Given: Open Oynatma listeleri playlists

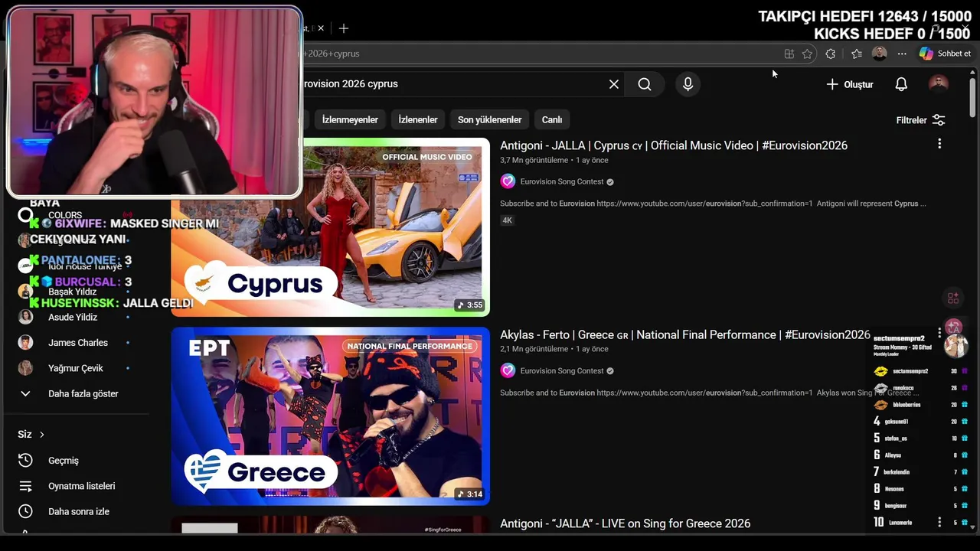Looking at the screenshot, I should coord(81,486).
